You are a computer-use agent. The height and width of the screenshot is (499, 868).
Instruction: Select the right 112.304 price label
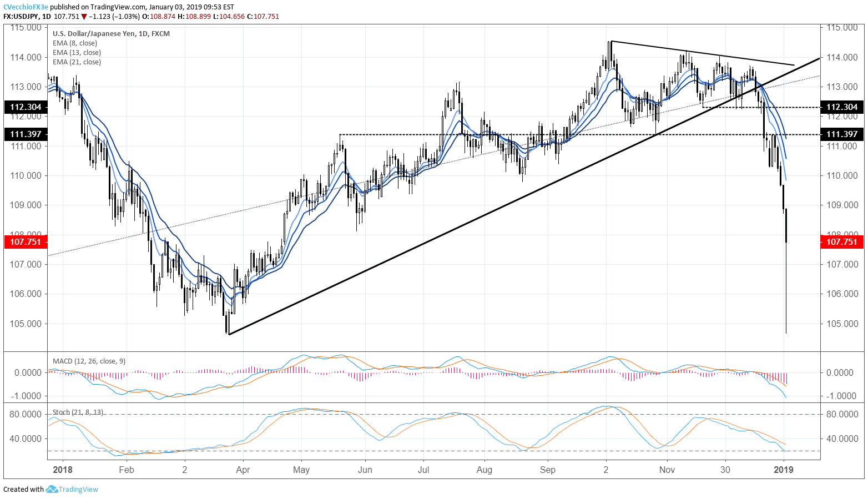click(x=842, y=107)
